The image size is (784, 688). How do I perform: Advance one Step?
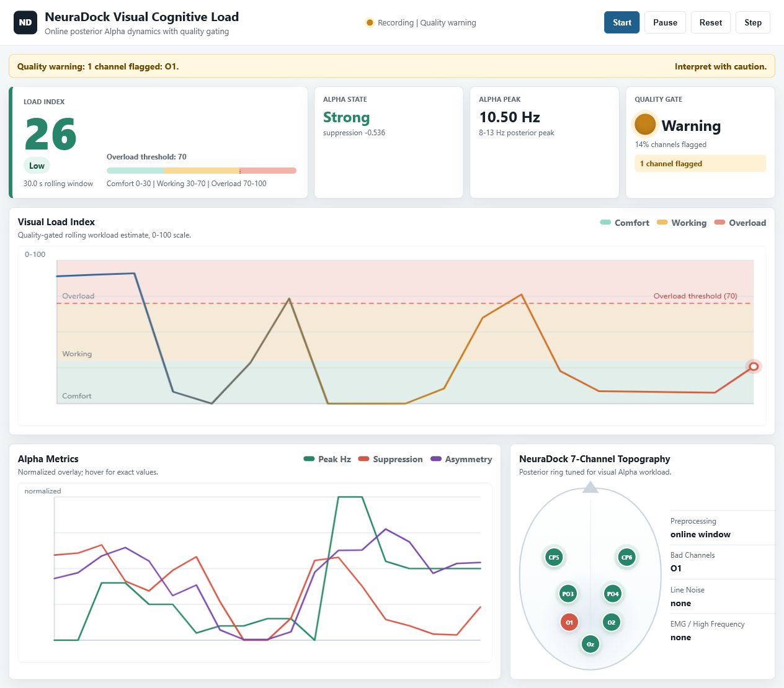tap(753, 22)
